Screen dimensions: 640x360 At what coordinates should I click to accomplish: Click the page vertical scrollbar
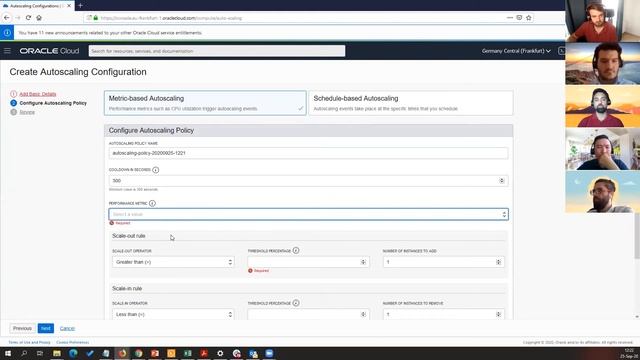tap(637, 236)
